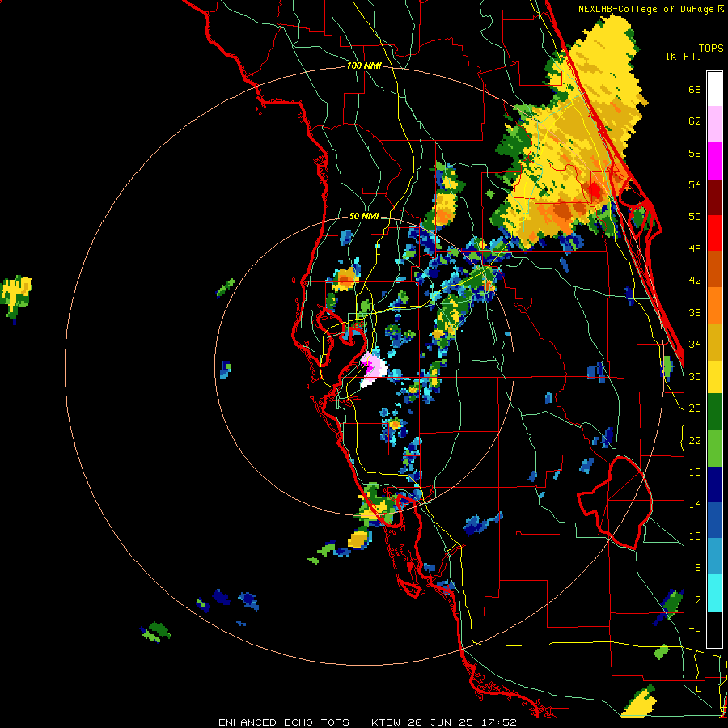Image resolution: width=728 pixels, height=728 pixels.
Task: Click the yellow echo in the bottom-right corner
Action: (640, 702)
